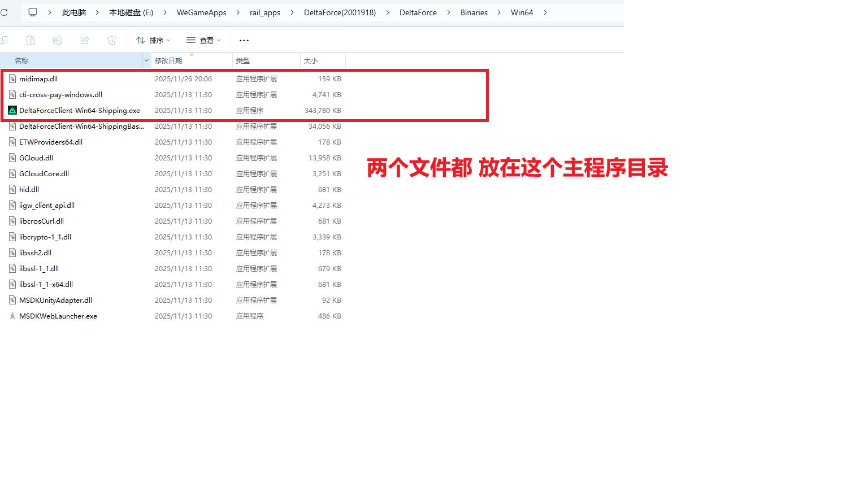
Task: Click the 大小 column header
Action: 311,60
